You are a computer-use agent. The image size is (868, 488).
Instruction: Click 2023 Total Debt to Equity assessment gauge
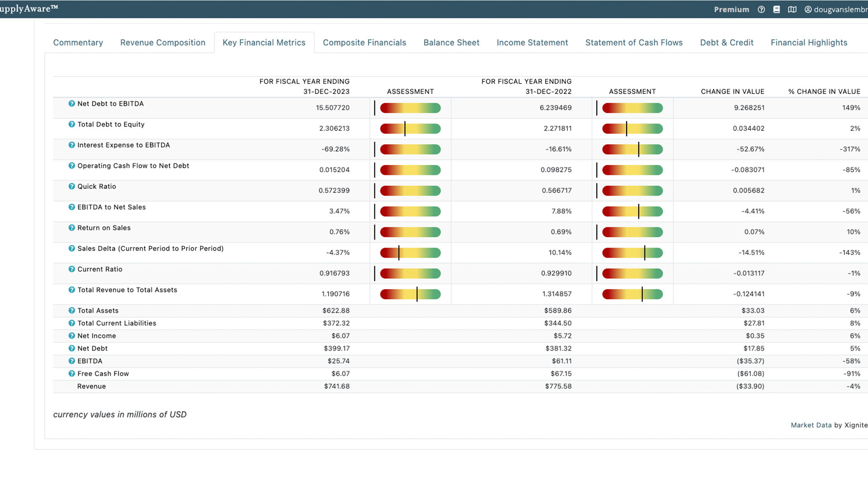click(410, 129)
